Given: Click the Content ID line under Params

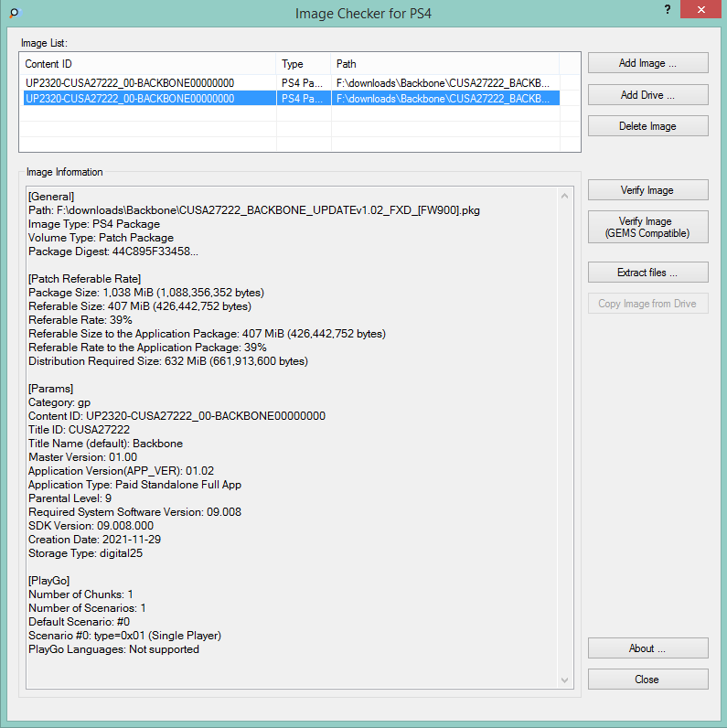Looking at the screenshot, I should 176,416.
